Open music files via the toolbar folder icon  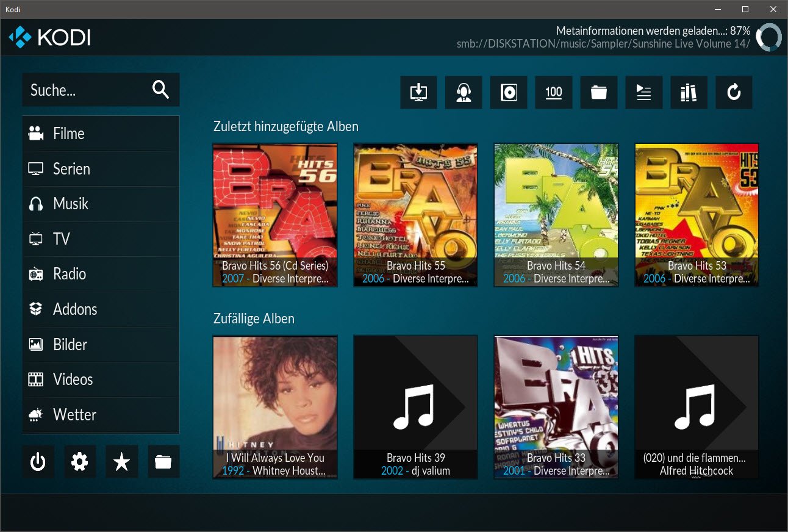(x=599, y=92)
